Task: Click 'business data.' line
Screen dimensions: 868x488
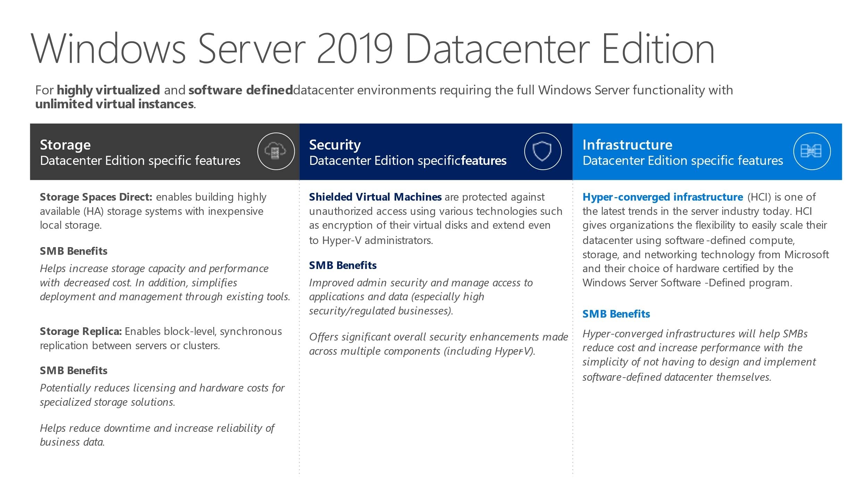Action: [x=72, y=442]
